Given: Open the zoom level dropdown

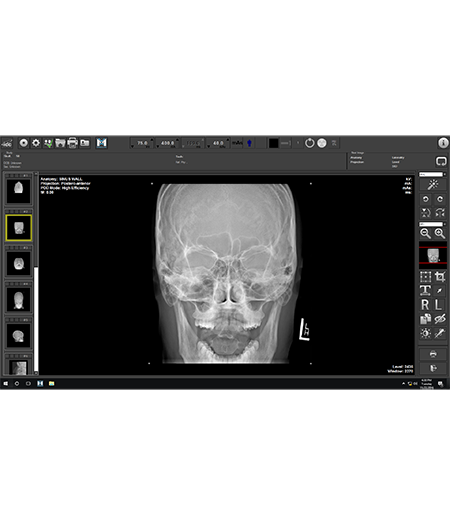Looking at the screenshot, I should point(433,224).
